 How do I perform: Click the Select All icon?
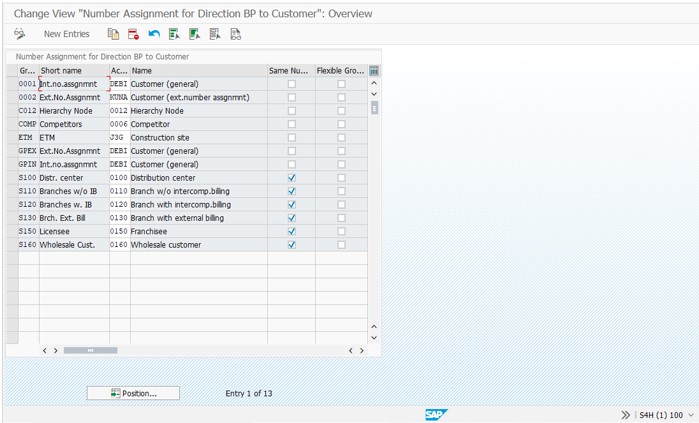pos(174,34)
